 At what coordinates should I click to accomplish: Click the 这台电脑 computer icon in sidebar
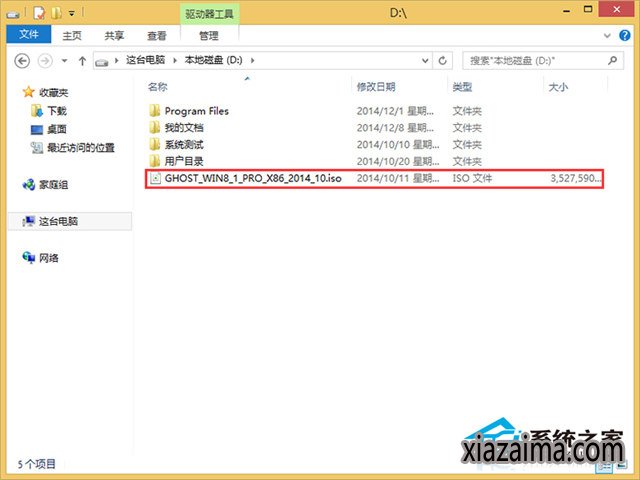29,221
